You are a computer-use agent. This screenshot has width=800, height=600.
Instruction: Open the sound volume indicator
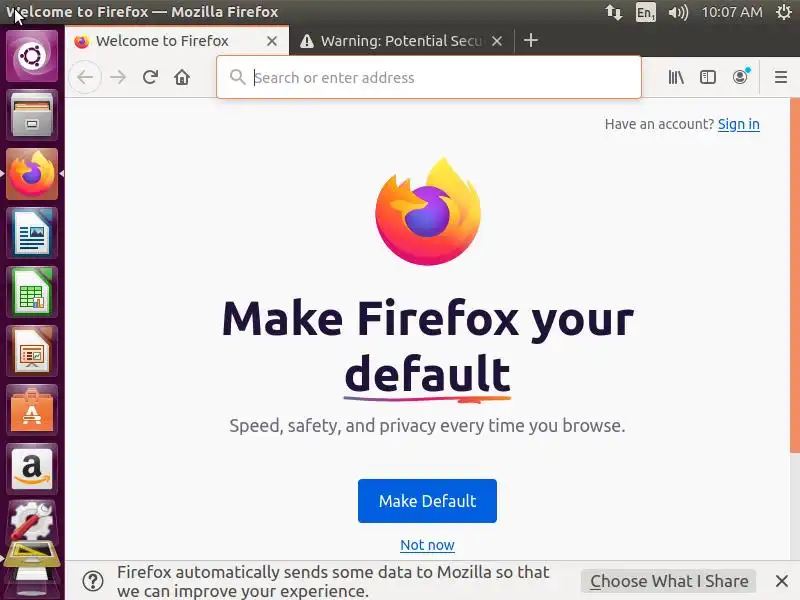pos(678,12)
